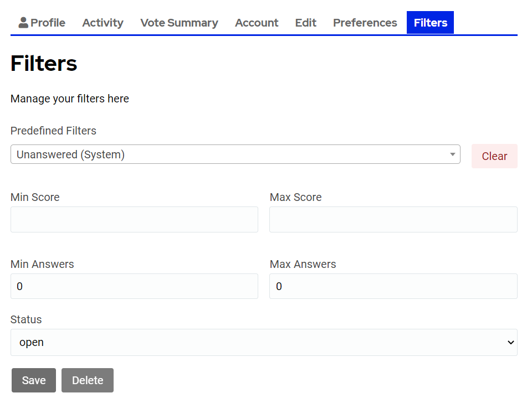Focus the Min Score input field
Image resolution: width=532 pixels, height=398 pixels.
click(x=134, y=219)
